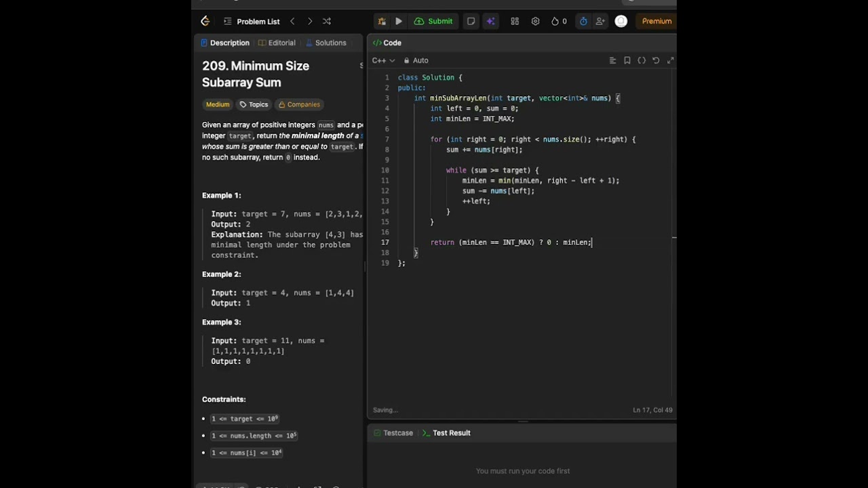Submit the solution
Screen dimensions: 868x488
point(433,21)
